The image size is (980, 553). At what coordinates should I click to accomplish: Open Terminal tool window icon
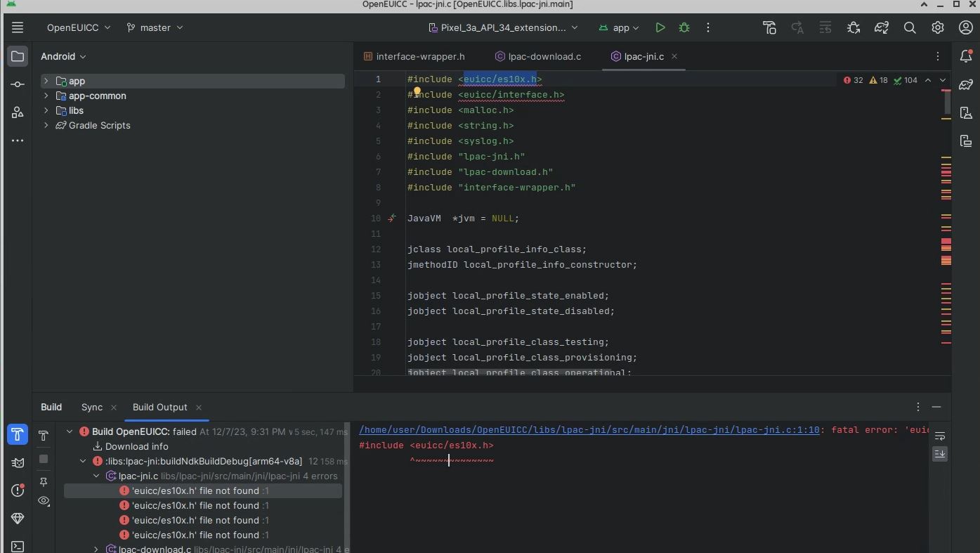coord(18,546)
